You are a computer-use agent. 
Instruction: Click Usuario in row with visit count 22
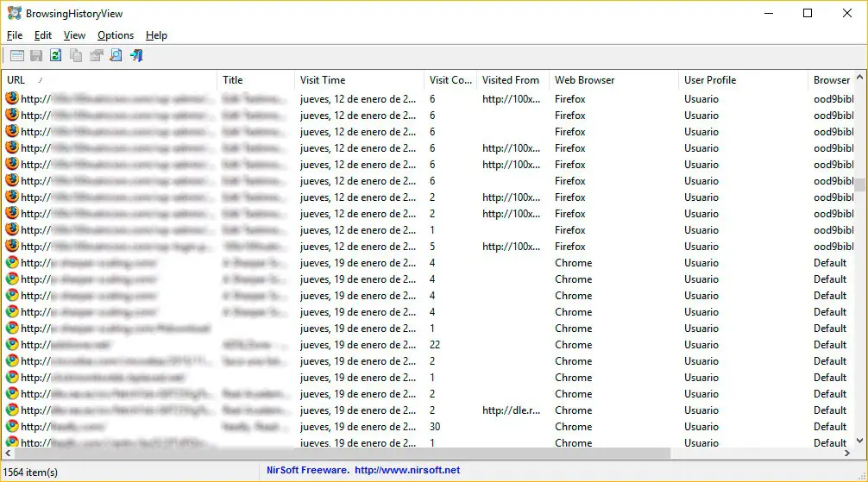point(701,344)
